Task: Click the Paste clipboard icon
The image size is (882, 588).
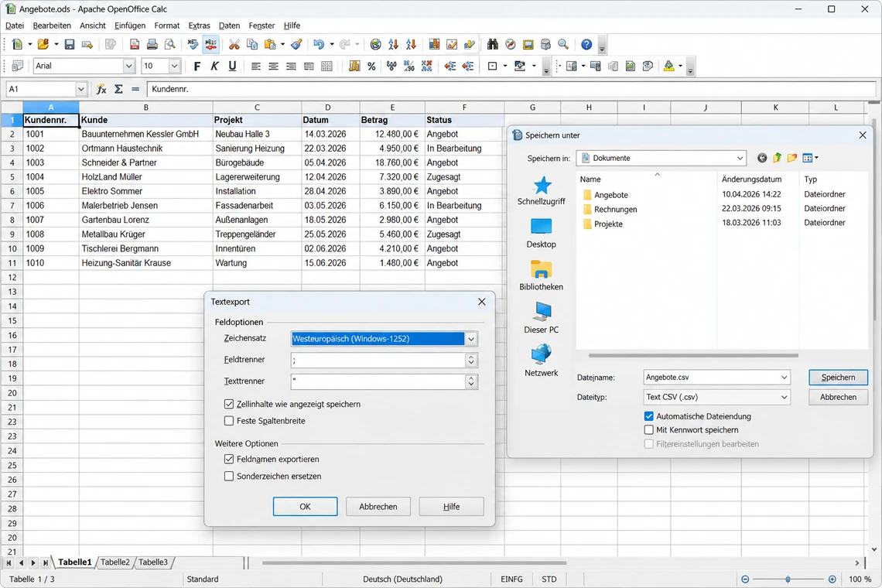Action: 270,44
